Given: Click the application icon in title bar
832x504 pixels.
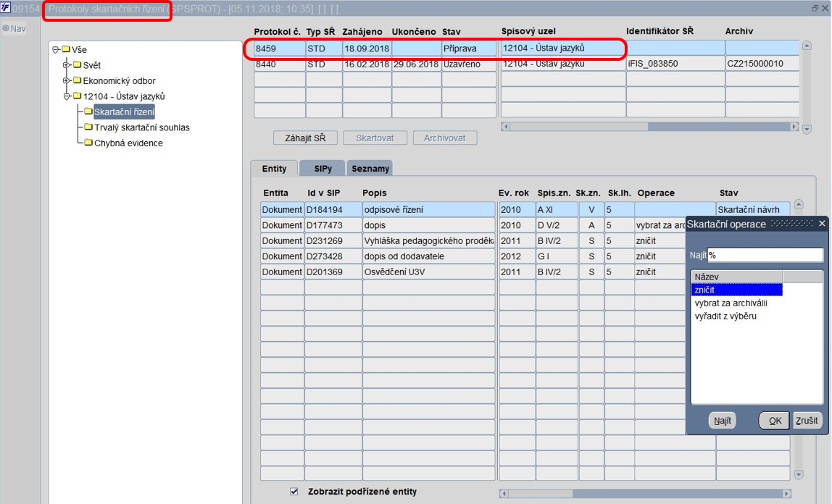Looking at the screenshot, I should click(5, 8).
